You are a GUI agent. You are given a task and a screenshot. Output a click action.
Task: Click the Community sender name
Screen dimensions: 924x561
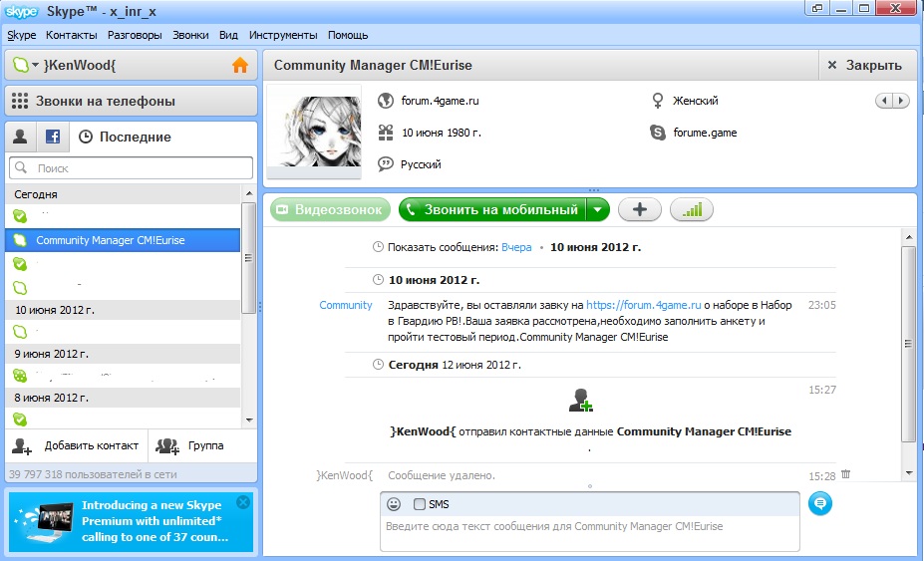tap(346, 305)
